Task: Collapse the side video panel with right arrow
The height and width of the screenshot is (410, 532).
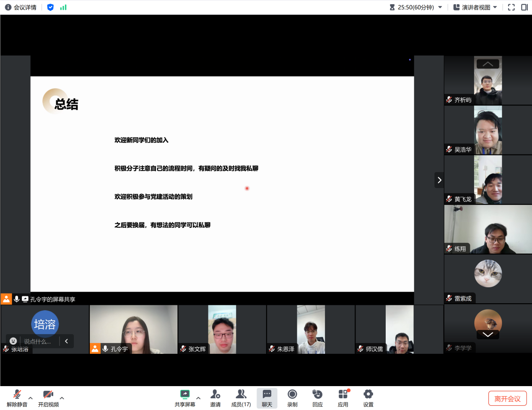Action: point(439,180)
